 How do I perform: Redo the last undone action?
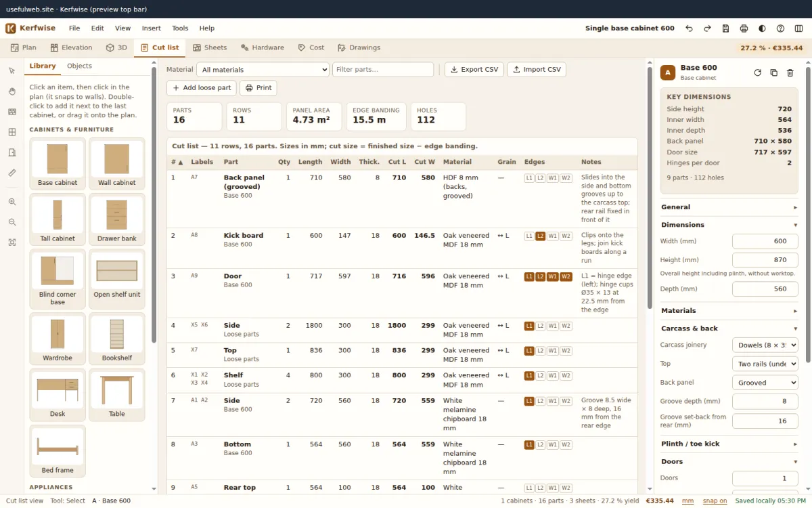coord(707,28)
